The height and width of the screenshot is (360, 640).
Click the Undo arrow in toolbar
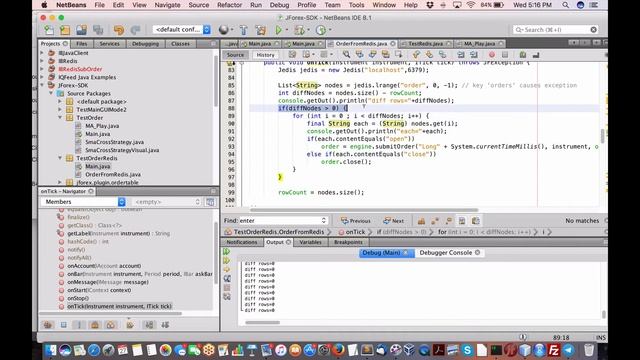pos(118,30)
